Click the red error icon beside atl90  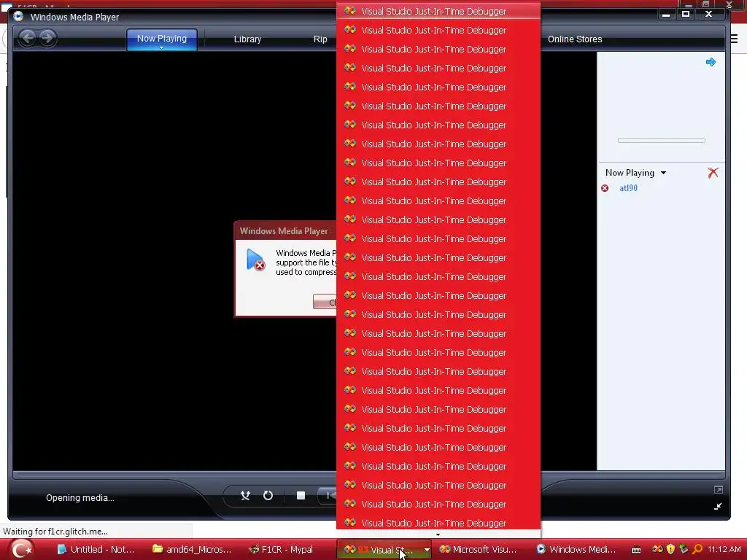[x=605, y=188]
